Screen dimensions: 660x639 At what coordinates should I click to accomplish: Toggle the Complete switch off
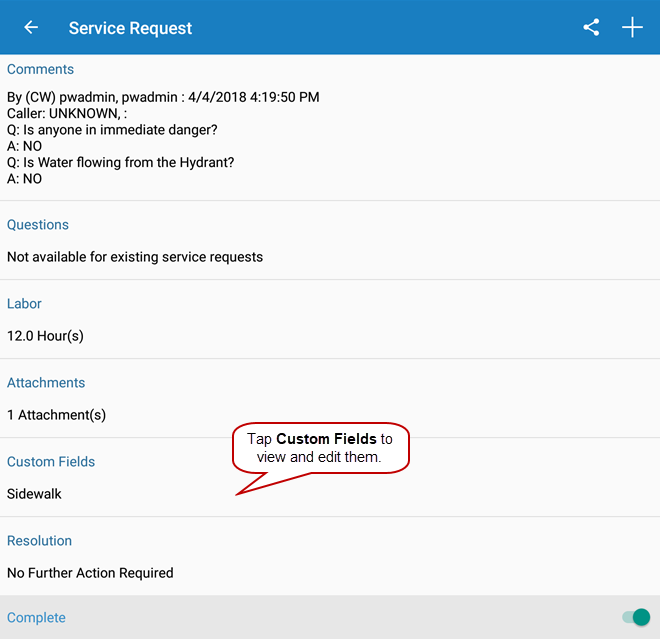pyautogui.click(x=636, y=617)
